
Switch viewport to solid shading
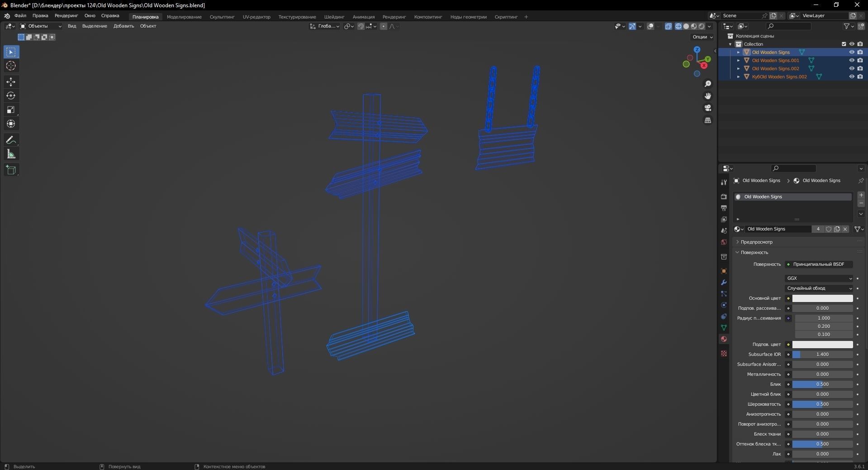pos(686,26)
